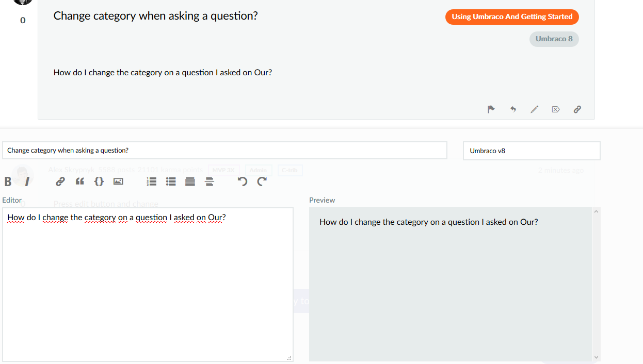Click the orange Using Umbraco And Getting Started tag
Screen dimensions: 643x364
512,17
